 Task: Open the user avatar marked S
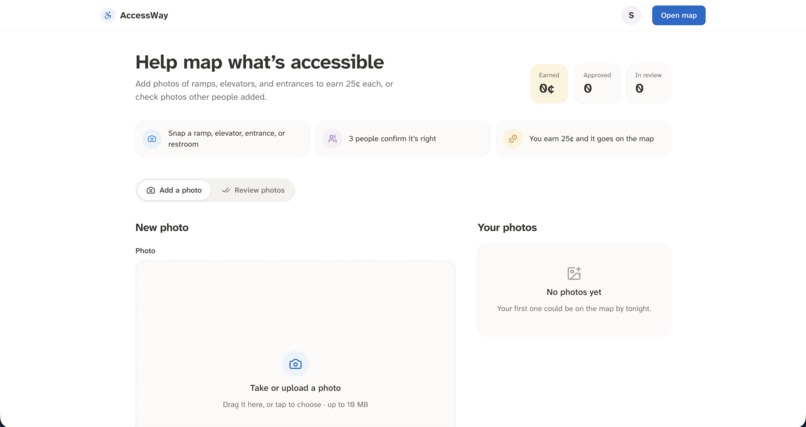[631, 15]
